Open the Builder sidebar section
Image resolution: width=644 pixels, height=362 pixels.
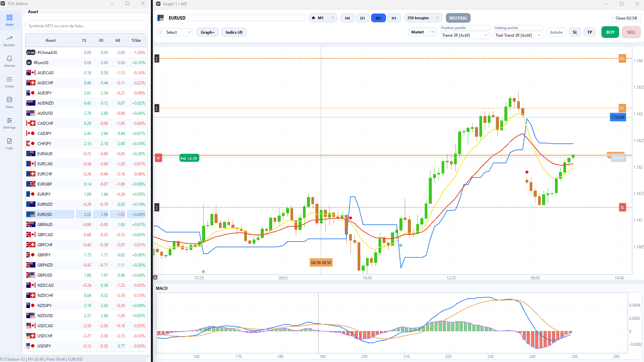pos(9,41)
